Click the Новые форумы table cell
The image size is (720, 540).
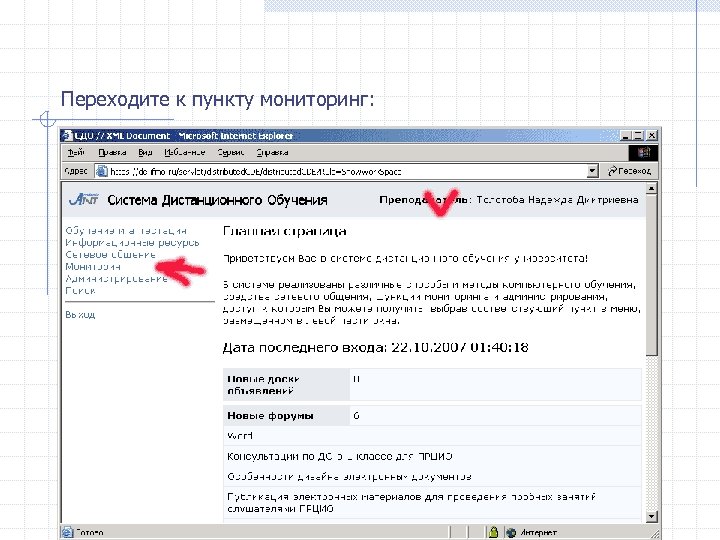tap(287, 416)
